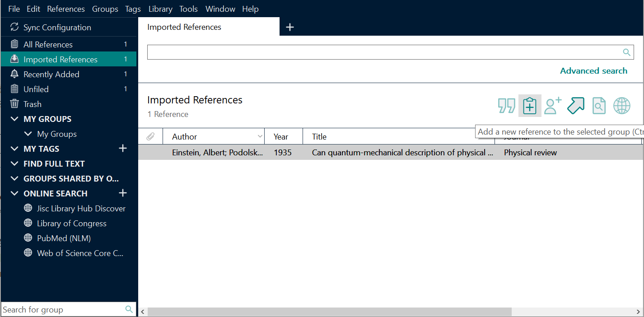Click the Search for group magnifier icon

[x=129, y=309]
